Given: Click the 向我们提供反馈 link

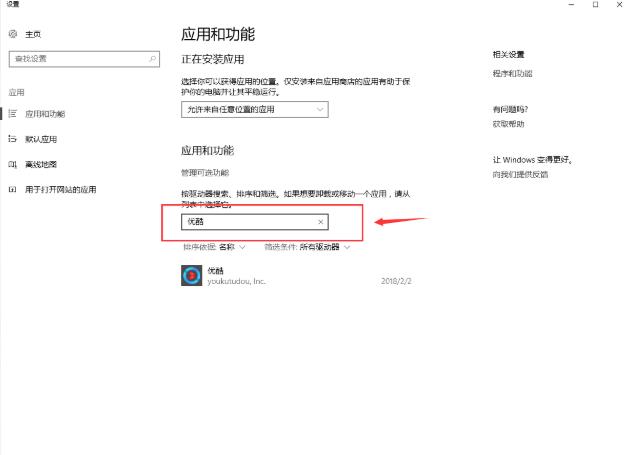Looking at the screenshot, I should [x=520, y=175].
